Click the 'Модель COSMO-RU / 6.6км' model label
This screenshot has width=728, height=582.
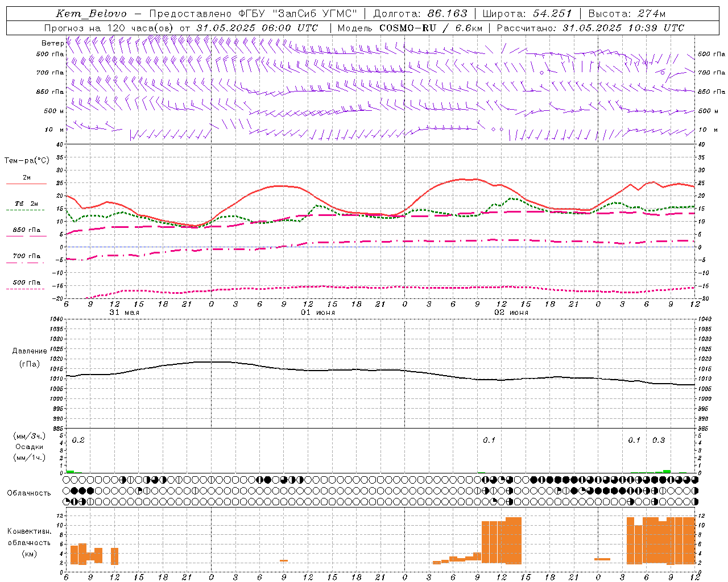(x=409, y=28)
